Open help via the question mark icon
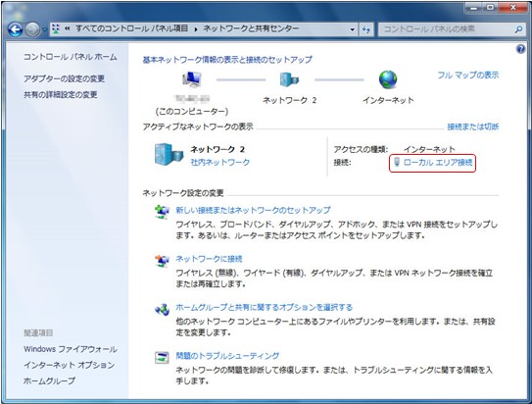 (520, 50)
